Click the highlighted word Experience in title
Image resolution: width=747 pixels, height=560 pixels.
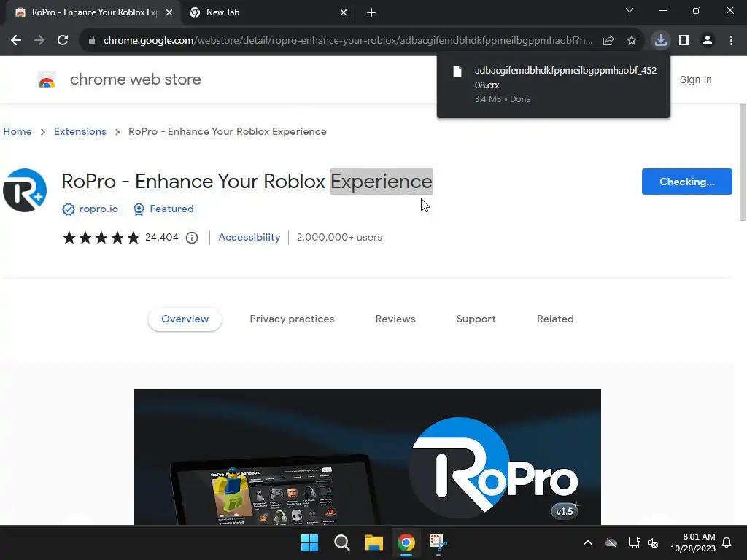(x=381, y=182)
